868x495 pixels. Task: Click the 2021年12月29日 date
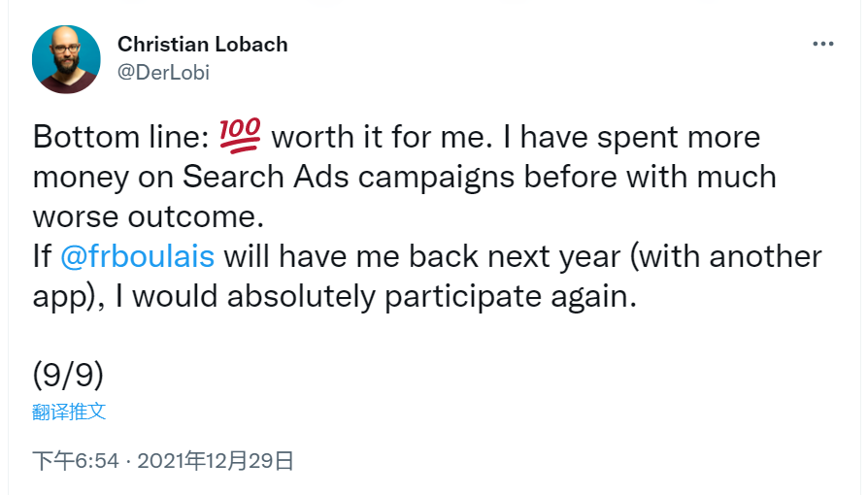(215, 460)
